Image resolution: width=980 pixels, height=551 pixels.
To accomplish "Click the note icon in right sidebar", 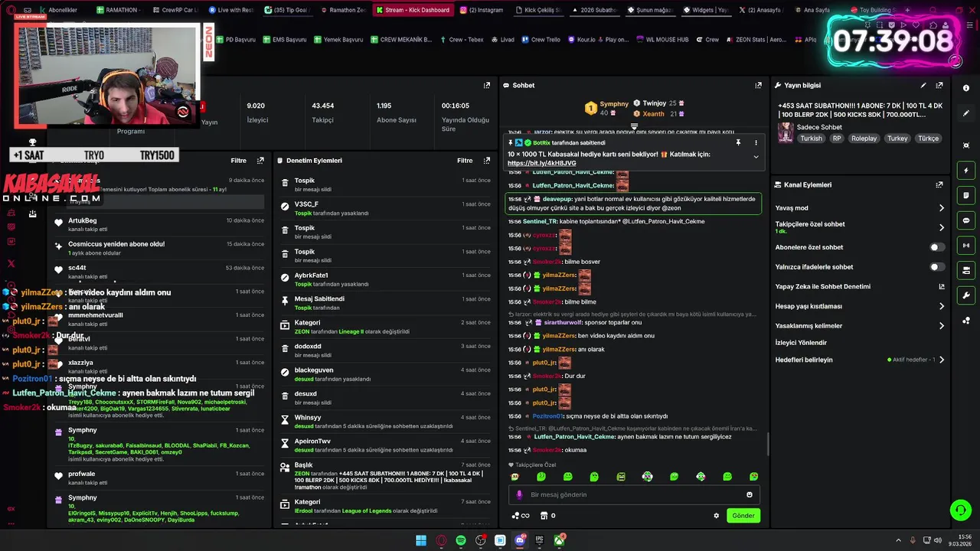I will (966, 196).
